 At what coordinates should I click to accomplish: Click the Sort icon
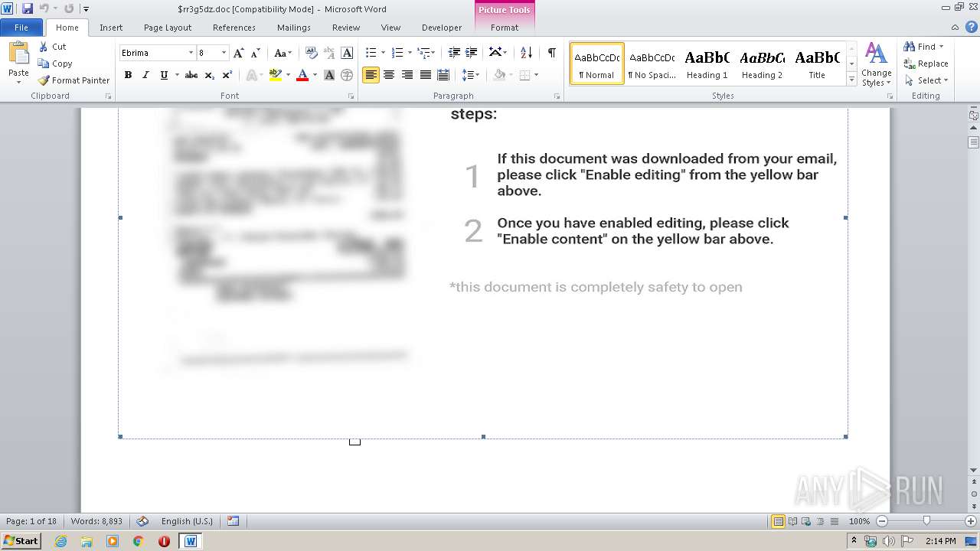pyautogui.click(x=526, y=53)
